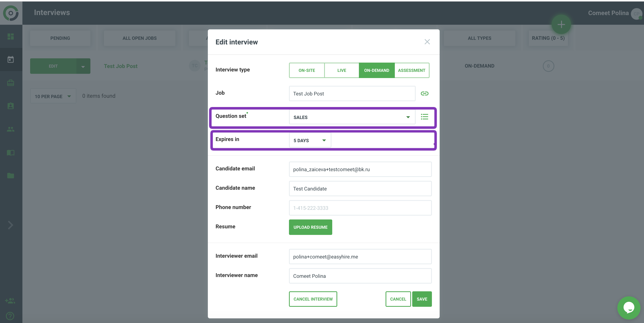Image resolution: width=644 pixels, height=323 pixels.
Task: Click the Phone number input field
Action: (360, 208)
